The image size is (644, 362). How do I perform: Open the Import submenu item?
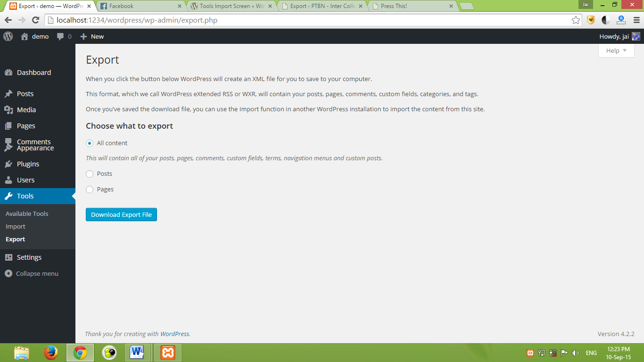point(16,226)
